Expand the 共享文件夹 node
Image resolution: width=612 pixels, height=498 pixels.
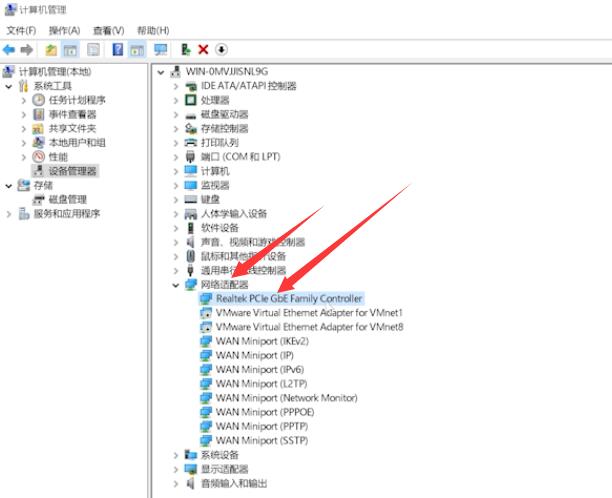[23, 129]
